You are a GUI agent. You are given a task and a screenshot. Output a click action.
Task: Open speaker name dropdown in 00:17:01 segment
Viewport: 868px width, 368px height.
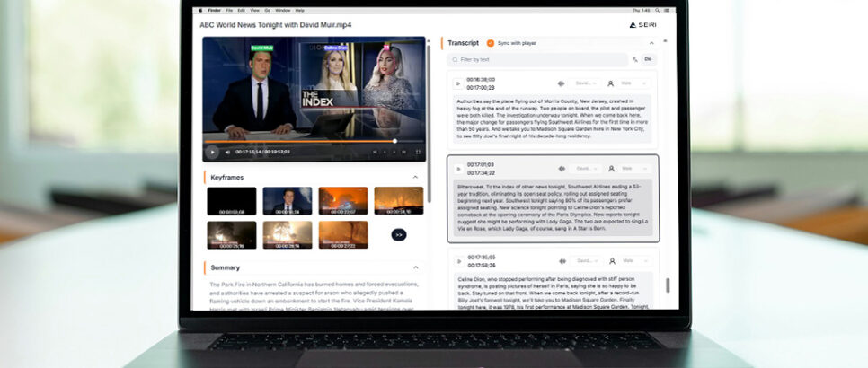(586, 169)
